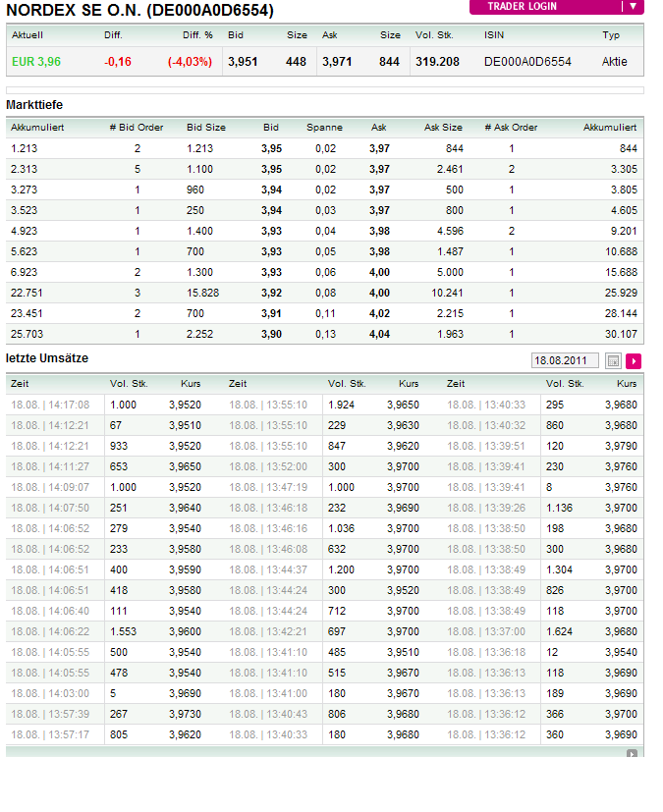Click the gray arrow below the trades table
Screen dimensions: 663x812
point(632,754)
